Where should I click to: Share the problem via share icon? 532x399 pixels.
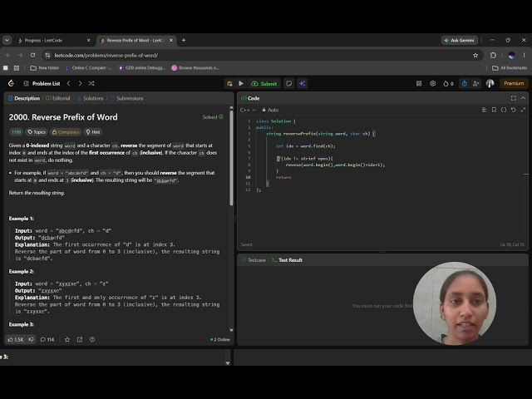tap(80, 339)
